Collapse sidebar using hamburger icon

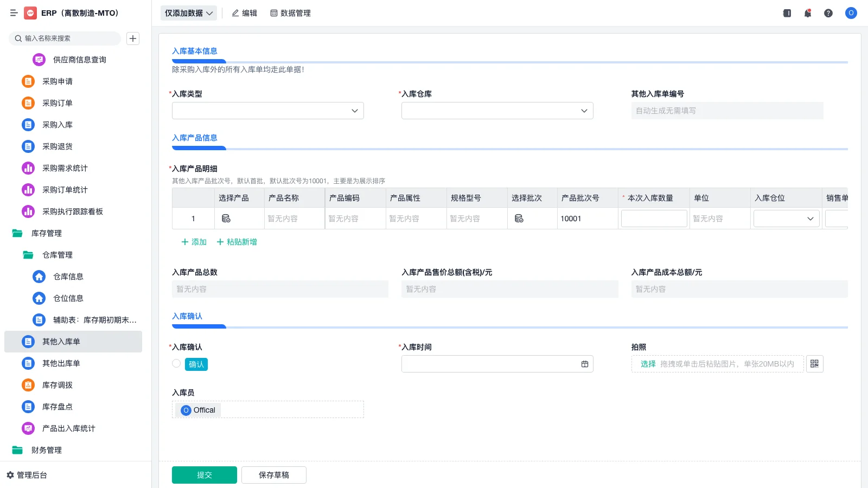pos(14,13)
